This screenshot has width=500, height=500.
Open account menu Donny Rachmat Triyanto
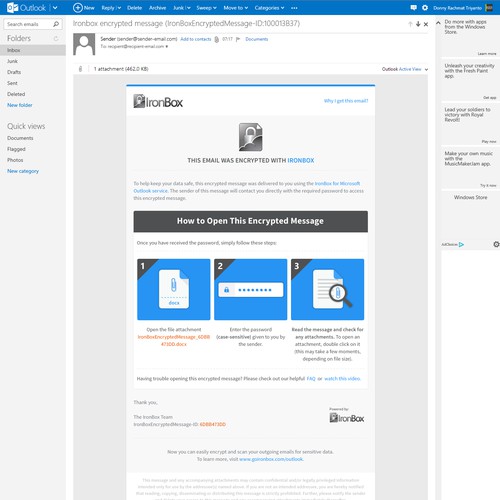click(457, 8)
